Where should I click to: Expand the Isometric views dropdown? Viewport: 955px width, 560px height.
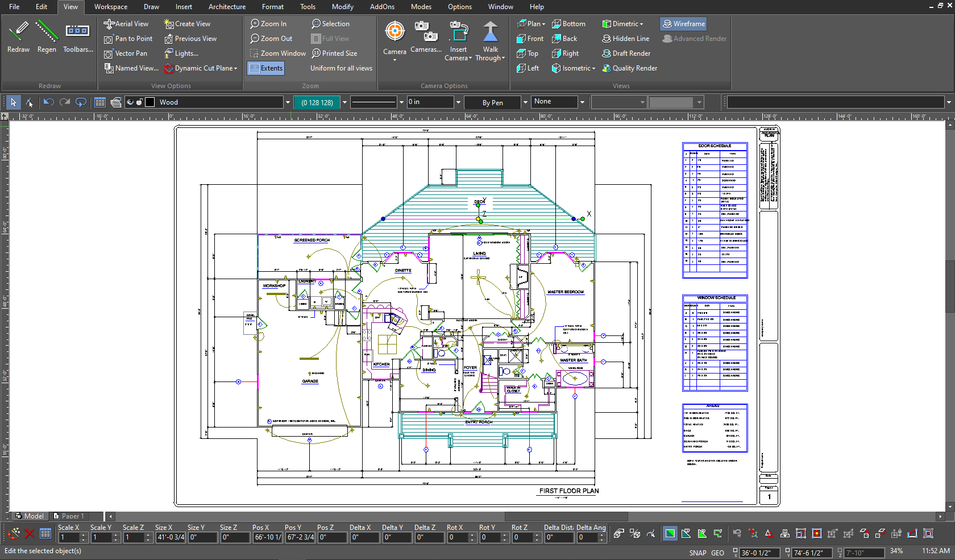point(593,69)
